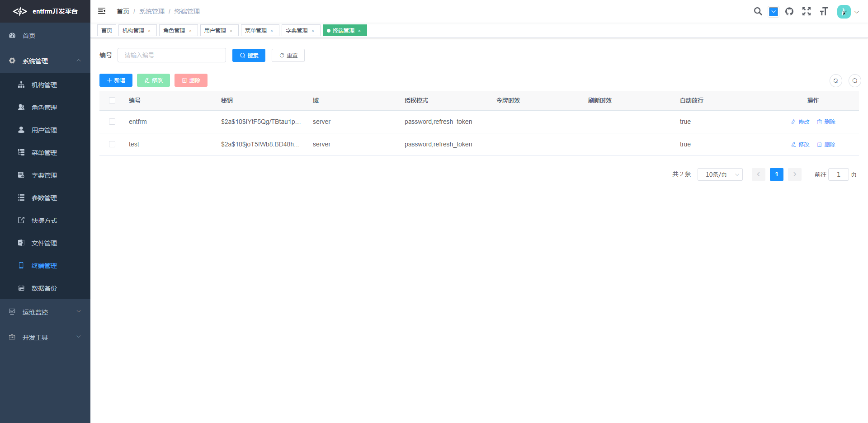This screenshot has width=868, height=423.
Task: Click the 用户管理 person icon in the sidebar
Action: pos(21,130)
